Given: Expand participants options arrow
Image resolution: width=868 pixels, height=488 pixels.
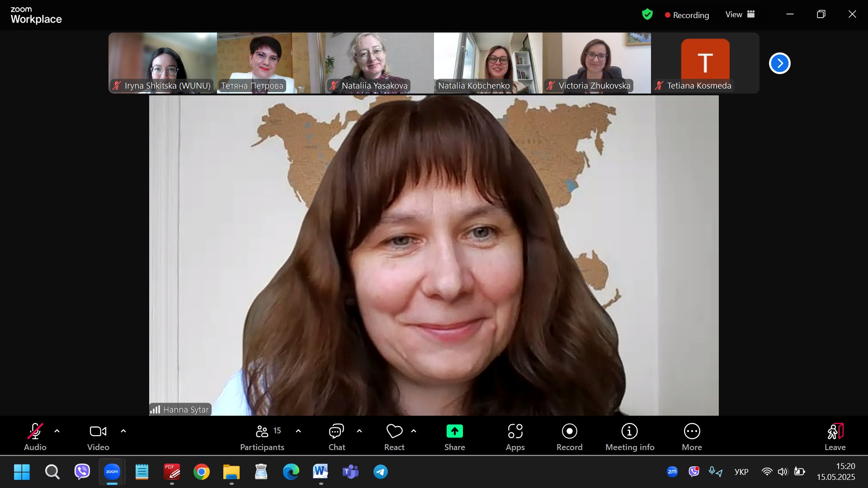Looking at the screenshot, I should tap(298, 431).
